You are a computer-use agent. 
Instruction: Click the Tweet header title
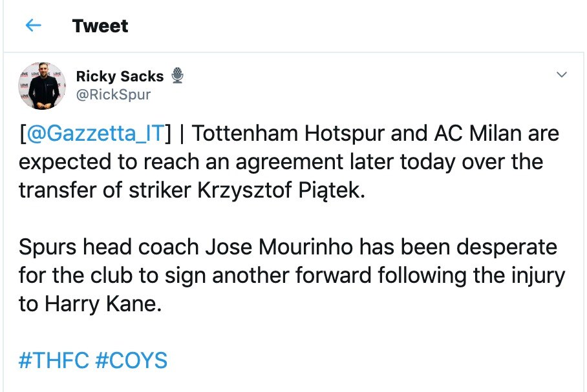100,26
